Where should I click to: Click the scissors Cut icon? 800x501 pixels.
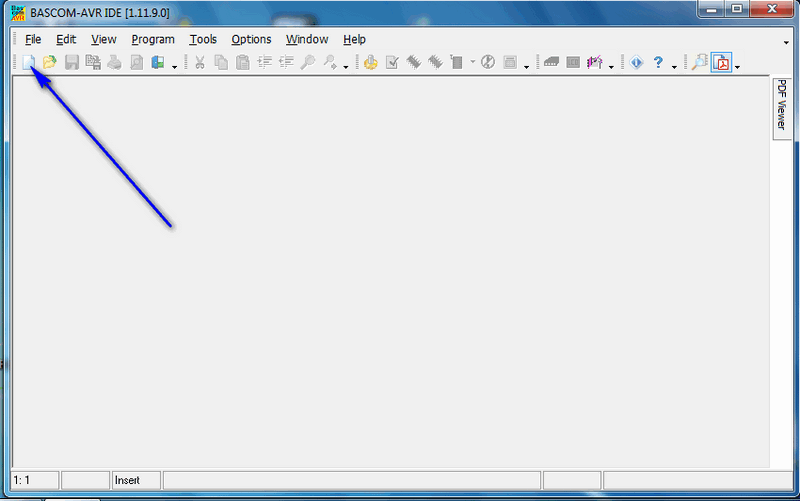(199, 63)
